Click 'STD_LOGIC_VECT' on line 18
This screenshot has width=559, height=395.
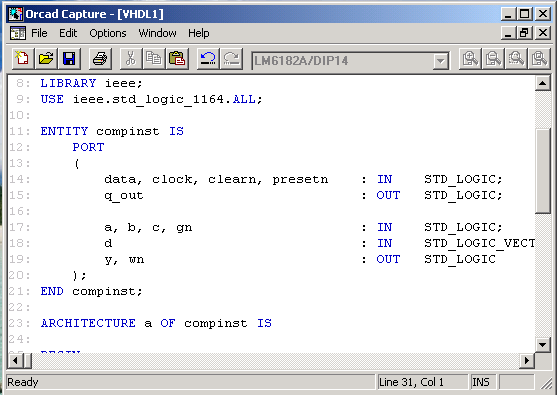[479, 243]
